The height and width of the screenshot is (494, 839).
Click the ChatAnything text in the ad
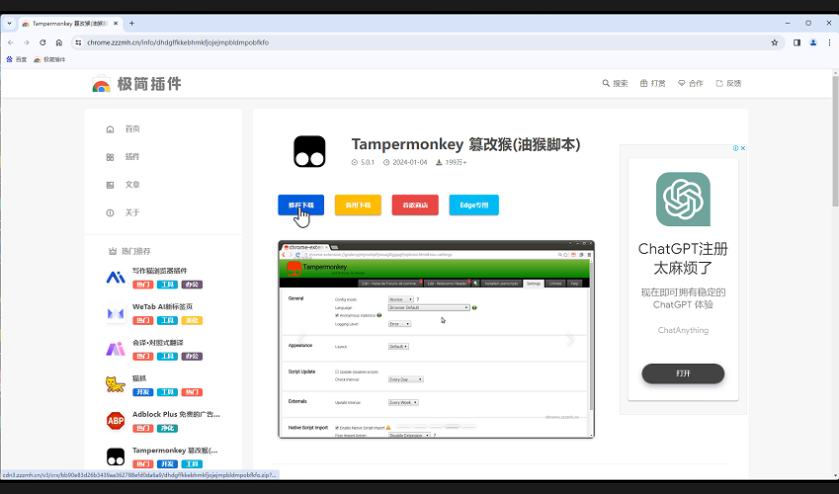(683, 330)
